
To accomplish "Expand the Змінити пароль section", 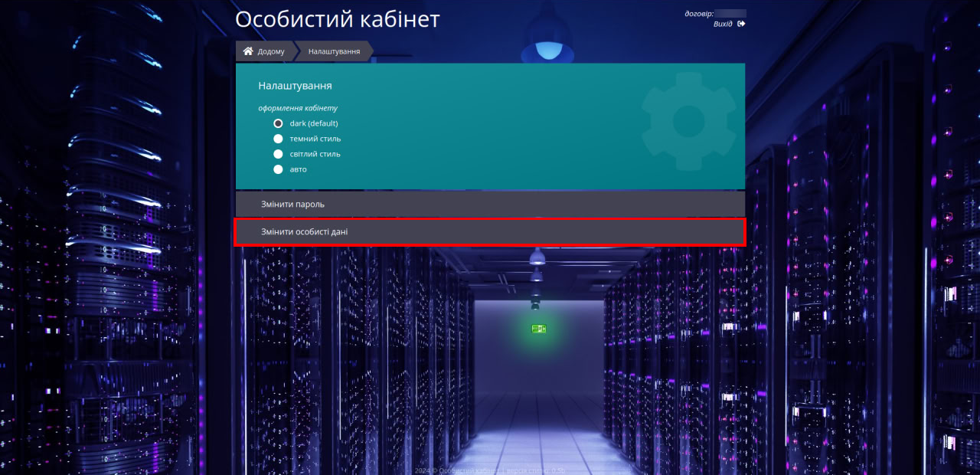I will [x=490, y=205].
